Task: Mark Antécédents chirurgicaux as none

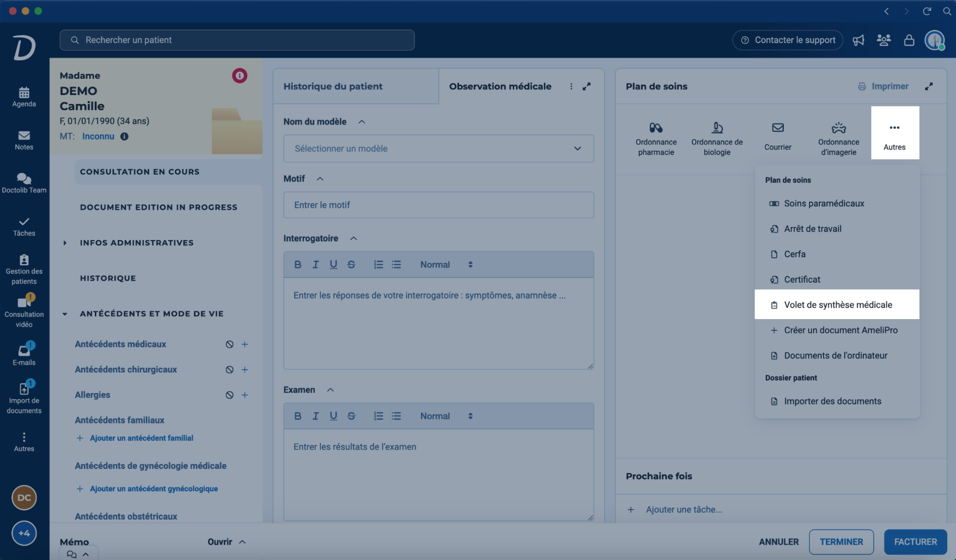Action: click(229, 370)
